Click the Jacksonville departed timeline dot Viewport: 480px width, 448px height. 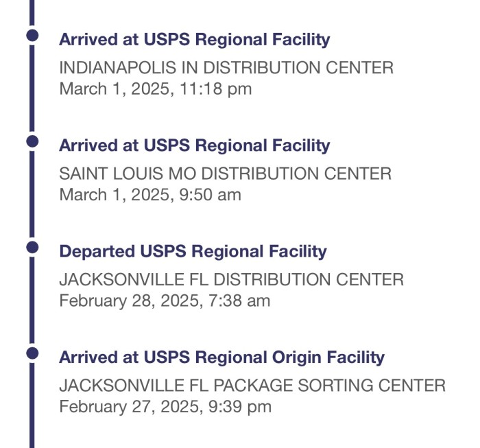[32, 247]
